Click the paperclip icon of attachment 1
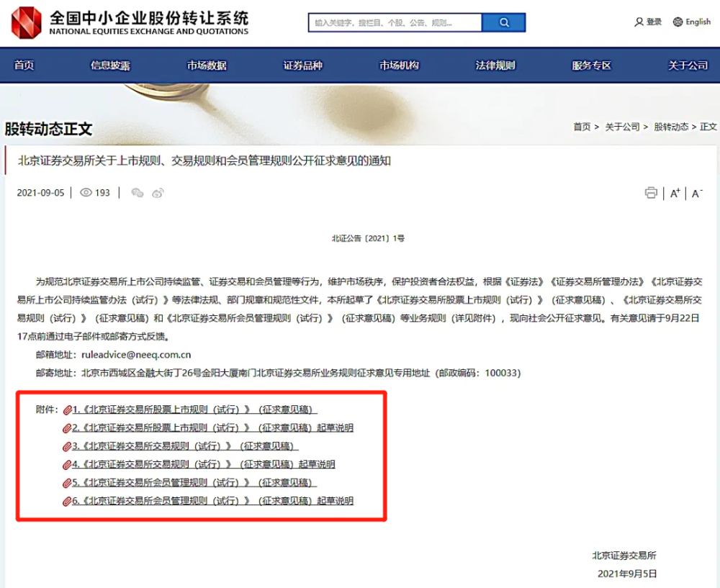720x588 pixels. point(67,410)
